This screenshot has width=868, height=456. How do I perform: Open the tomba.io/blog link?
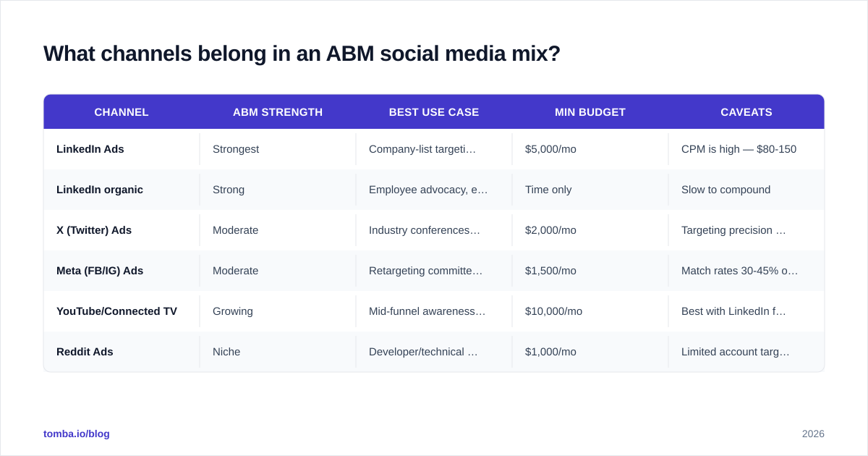[77, 434]
